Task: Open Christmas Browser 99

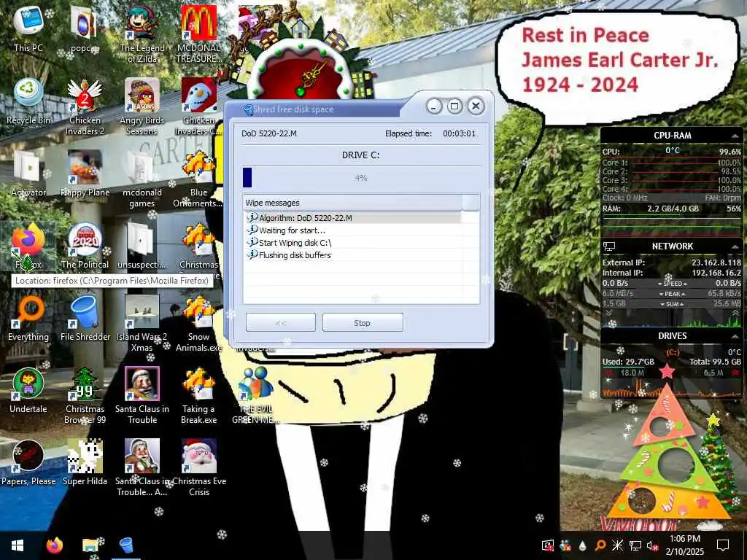Action: [x=85, y=395]
